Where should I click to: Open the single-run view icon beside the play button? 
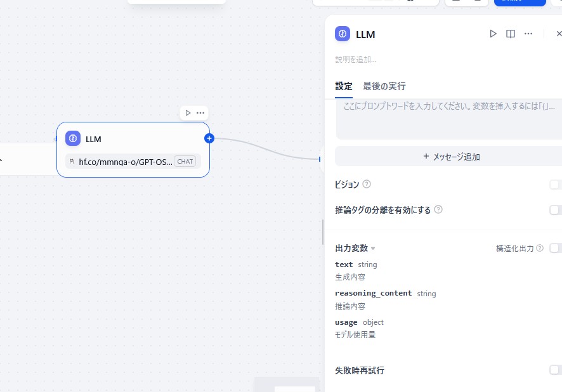click(511, 34)
